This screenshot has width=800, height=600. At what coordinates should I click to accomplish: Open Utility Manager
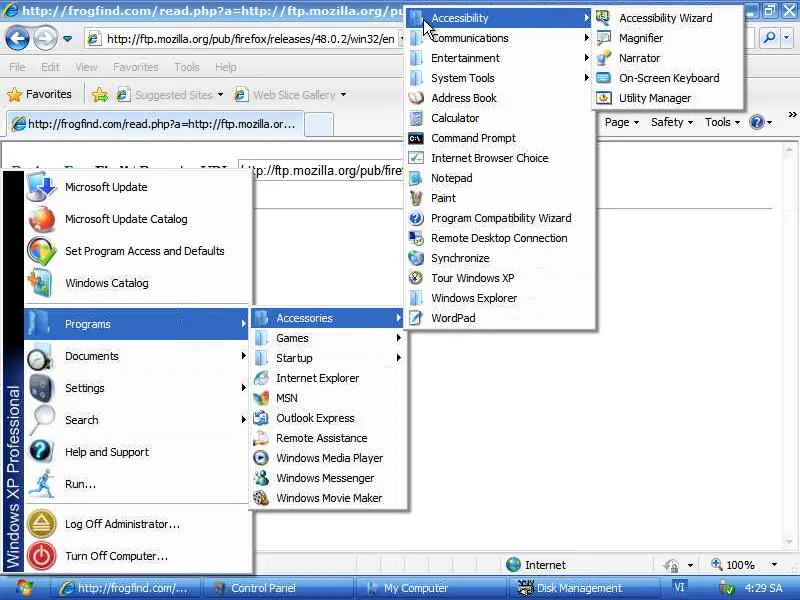point(667,98)
